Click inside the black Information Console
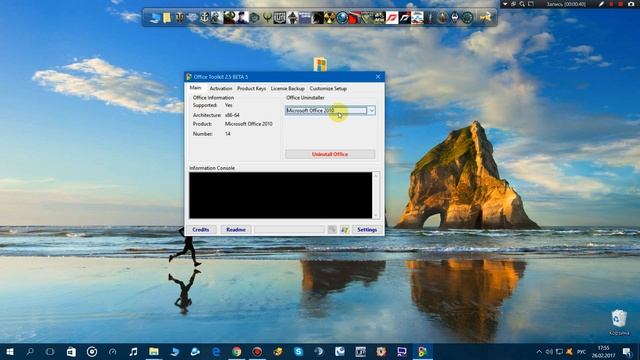640x360 pixels. pos(280,195)
